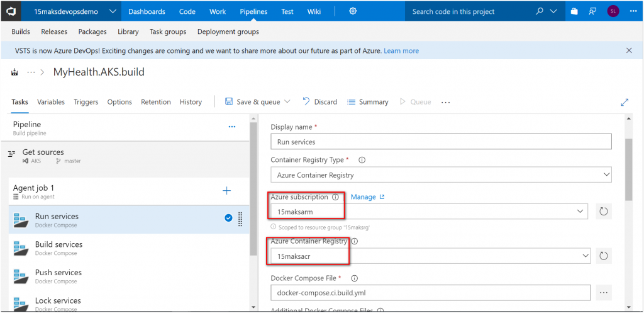
Task: Click the Discard button
Action: coord(320,102)
